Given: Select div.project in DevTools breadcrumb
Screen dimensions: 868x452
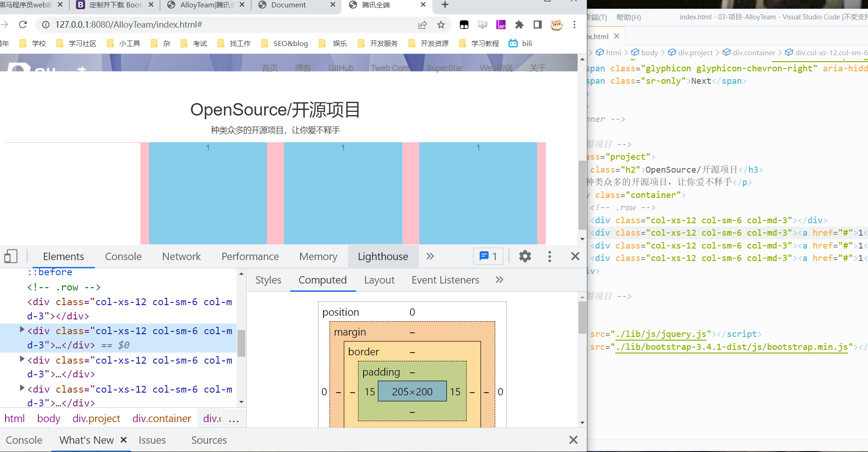Looking at the screenshot, I should [x=96, y=418].
